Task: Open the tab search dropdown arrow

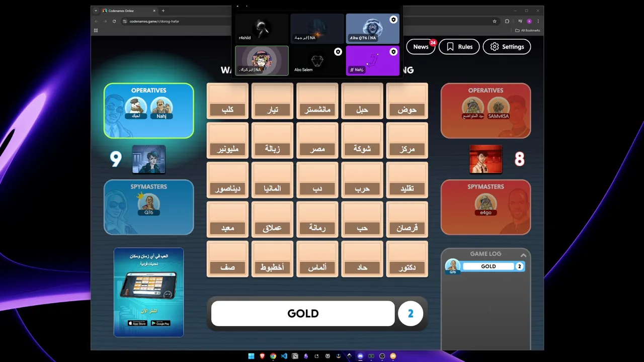Action: tap(96, 11)
